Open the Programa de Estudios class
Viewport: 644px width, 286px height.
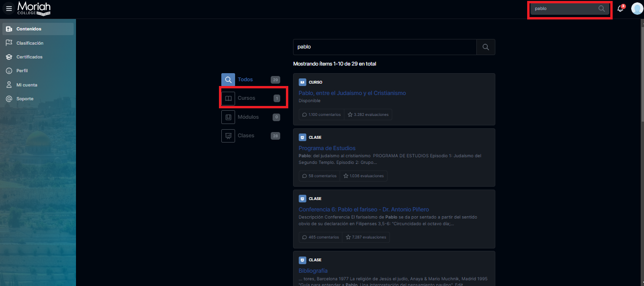coord(327,148)
